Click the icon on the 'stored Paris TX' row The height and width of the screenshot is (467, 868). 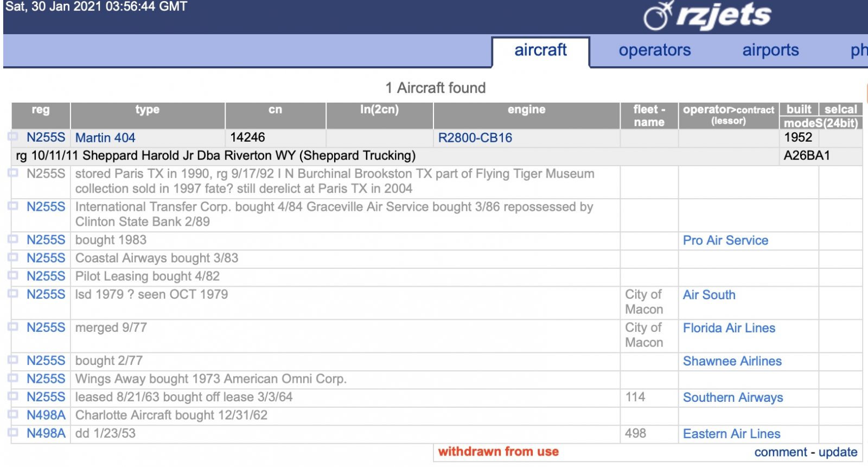point(13,173)
